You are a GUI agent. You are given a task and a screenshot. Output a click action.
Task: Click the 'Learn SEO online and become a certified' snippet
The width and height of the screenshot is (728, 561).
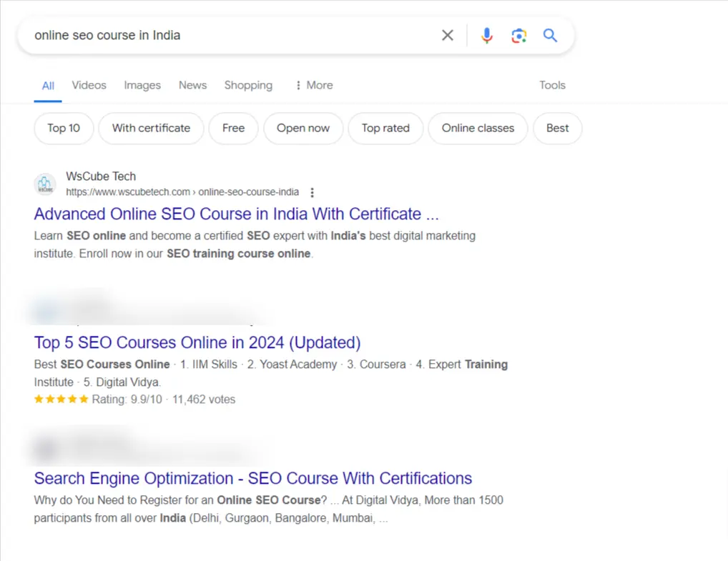point(255,244)
